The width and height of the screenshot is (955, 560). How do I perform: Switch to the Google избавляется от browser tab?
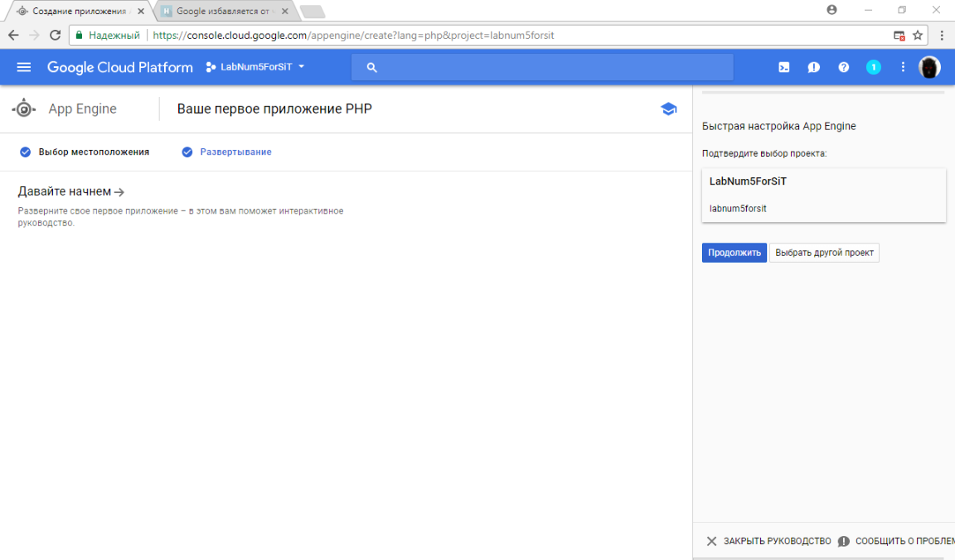click(224, 11)
